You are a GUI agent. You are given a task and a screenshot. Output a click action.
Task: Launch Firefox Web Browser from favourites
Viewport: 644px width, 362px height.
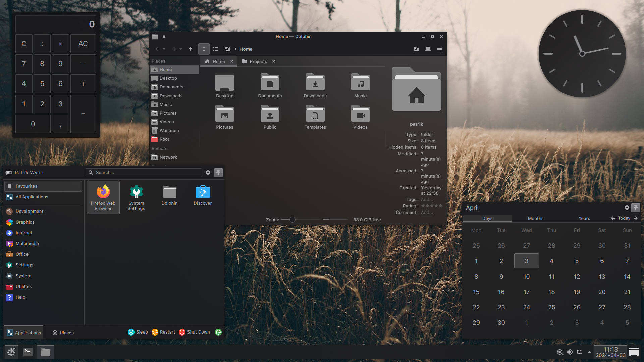pyautogui.click(x=103, y=198)
